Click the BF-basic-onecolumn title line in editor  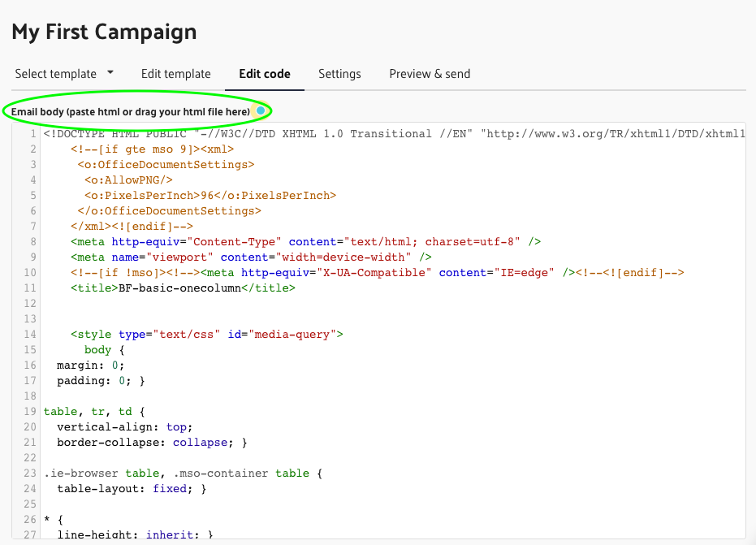pos(183,288)
